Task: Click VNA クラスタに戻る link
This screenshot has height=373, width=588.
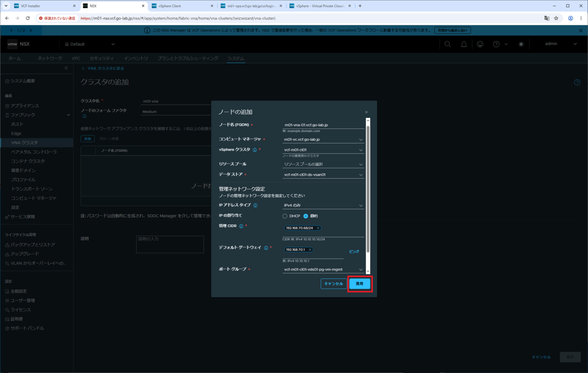Action: point(102,68)
